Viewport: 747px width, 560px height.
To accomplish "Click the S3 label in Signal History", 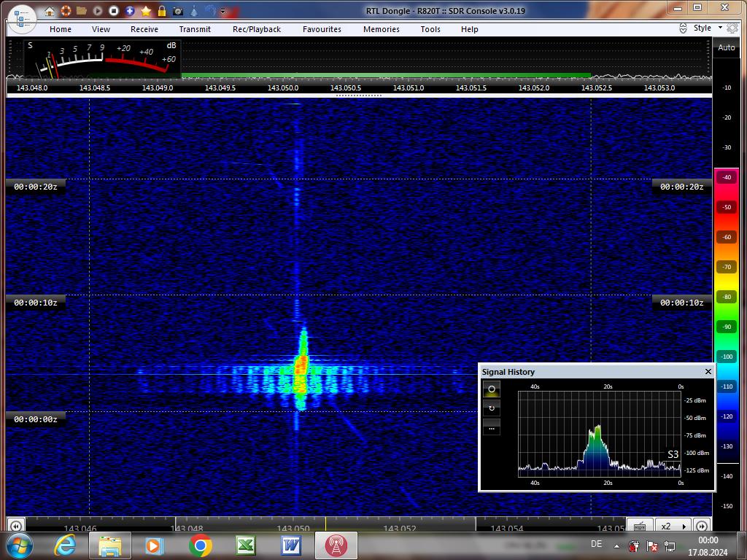I will click(x=673, y=454).
